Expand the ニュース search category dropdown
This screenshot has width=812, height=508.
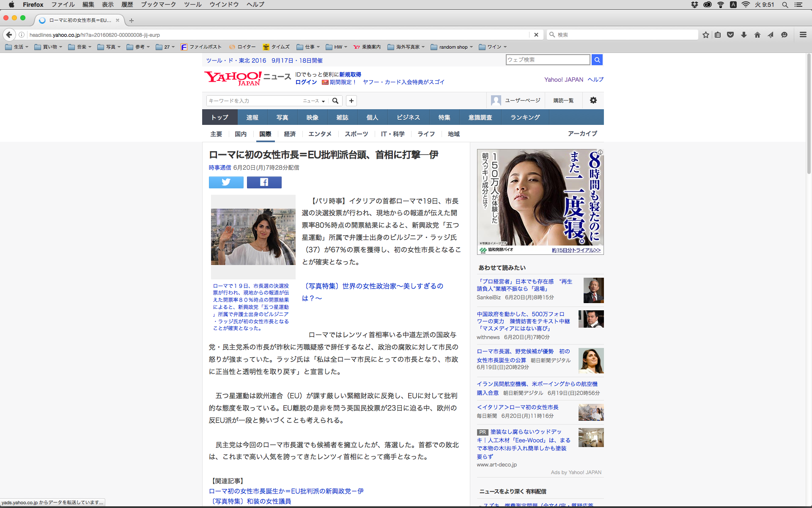pyautogui.click(x=314, y=101)
